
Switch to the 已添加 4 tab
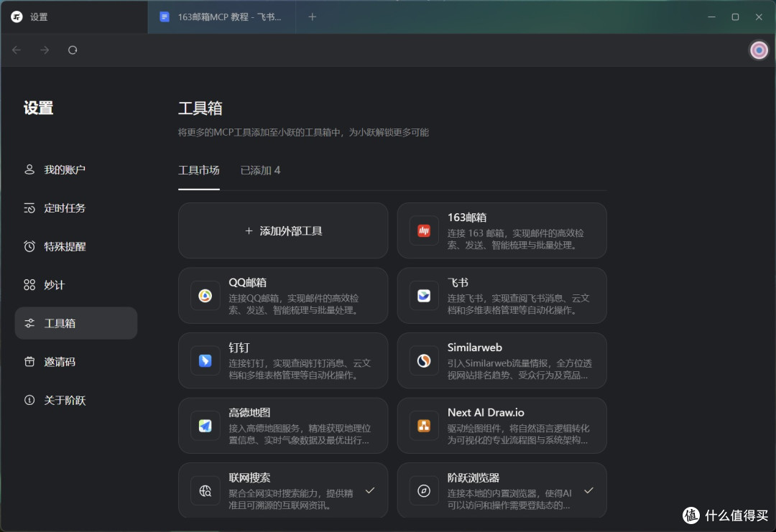[260, 171]
